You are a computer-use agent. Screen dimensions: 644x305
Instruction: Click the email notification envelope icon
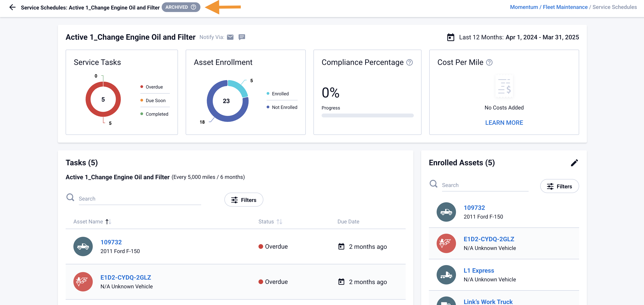(230, 37)
